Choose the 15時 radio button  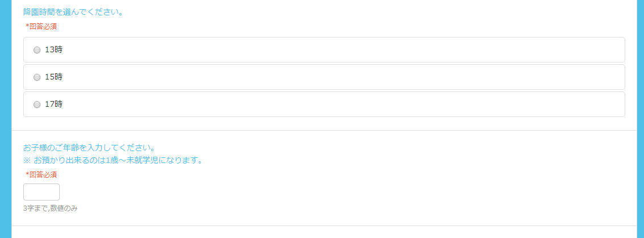37,77
